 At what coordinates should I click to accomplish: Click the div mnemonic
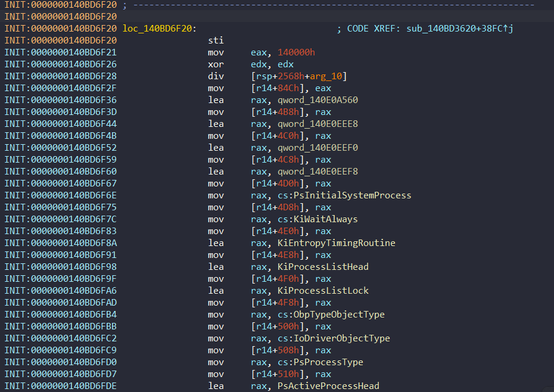[x=216, y=76]
